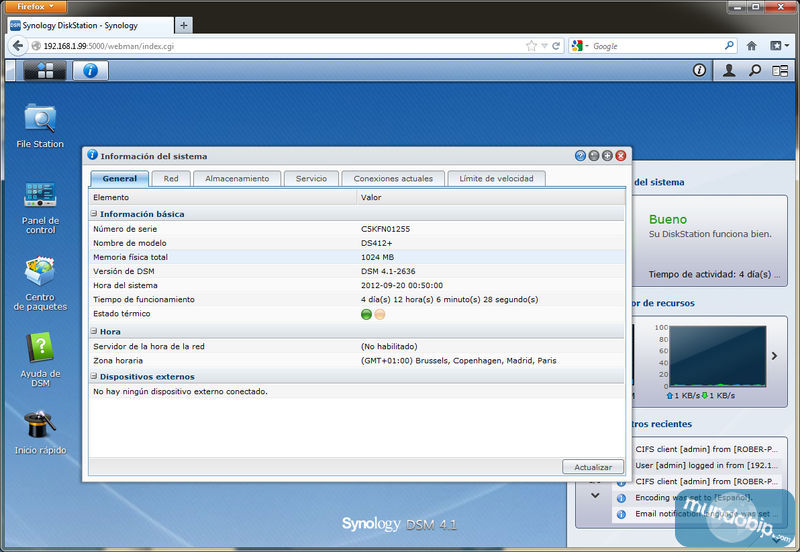Minimize the Información del sistema window
Image resolution: width=800 pixels, height=552 pixels.
pos(593,156)
